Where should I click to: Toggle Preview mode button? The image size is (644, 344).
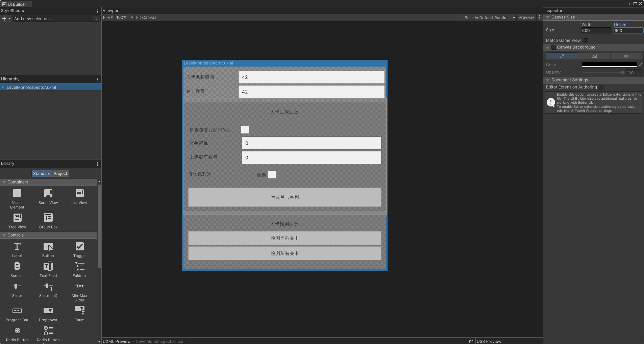click(526, 18)
